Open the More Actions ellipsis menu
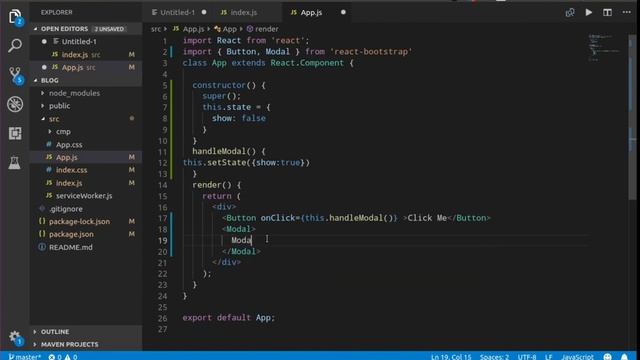This screenshot has height=360, width=640. tap(627, 12)
